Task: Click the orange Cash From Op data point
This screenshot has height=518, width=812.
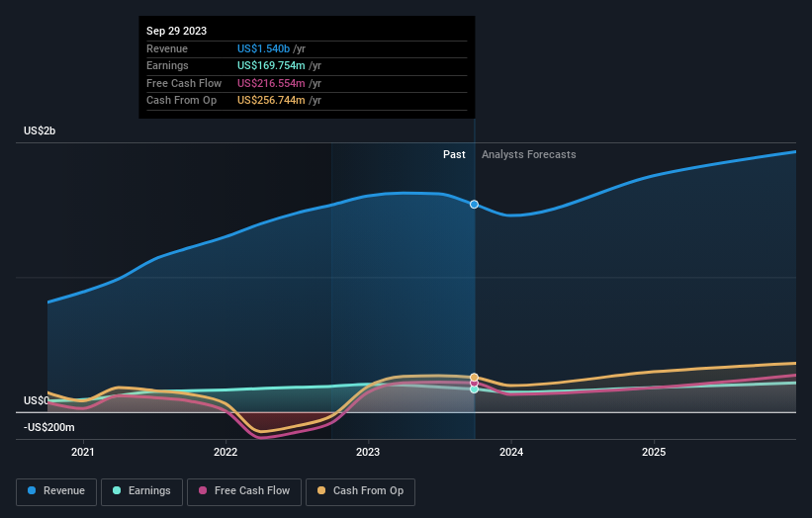Action: [474, 378]
